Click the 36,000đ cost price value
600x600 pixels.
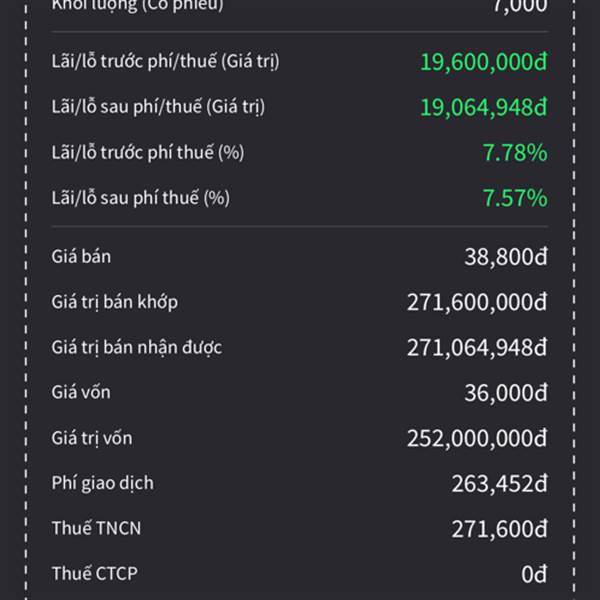click(506, 393)
